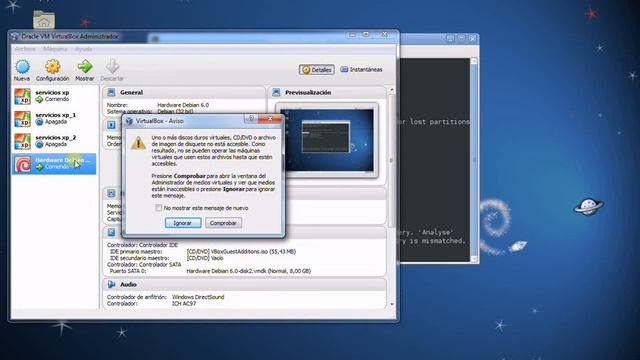Click the help question mark in Aviso dialog
Screen dimensions: 640x360
click(251, 118)
